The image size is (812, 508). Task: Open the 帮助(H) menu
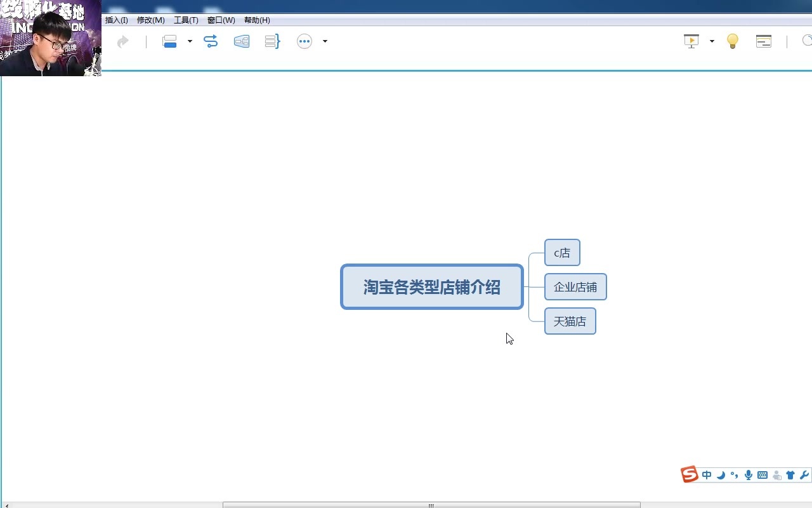tap(257, 20)
